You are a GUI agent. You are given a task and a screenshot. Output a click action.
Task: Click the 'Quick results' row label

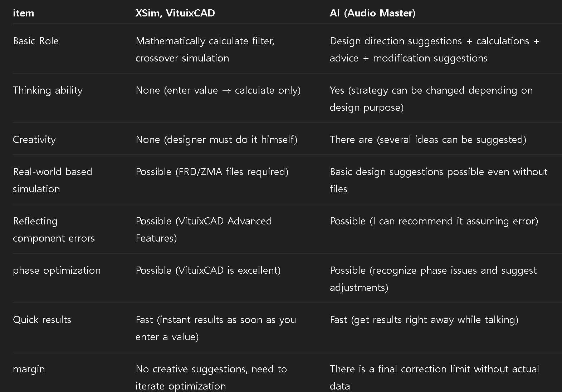tap(42, 320)
